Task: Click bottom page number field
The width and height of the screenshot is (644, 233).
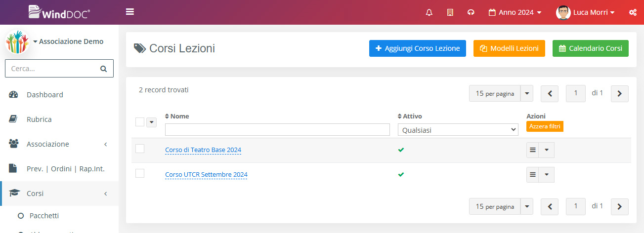Action: (576, 206)
